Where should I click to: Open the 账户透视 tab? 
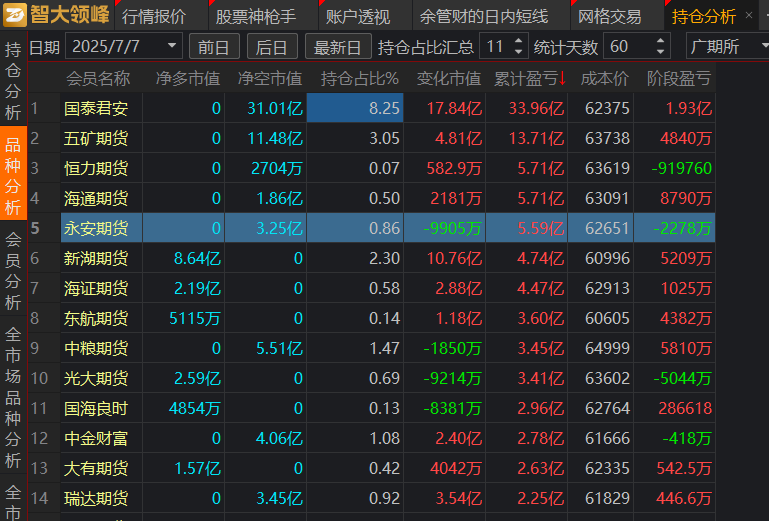click(358, 17)
